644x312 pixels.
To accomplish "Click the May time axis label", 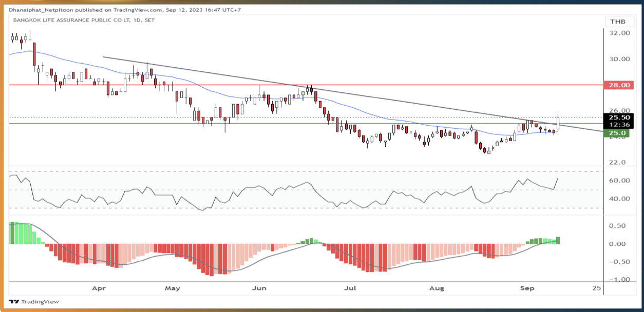I will click(173, 288).
